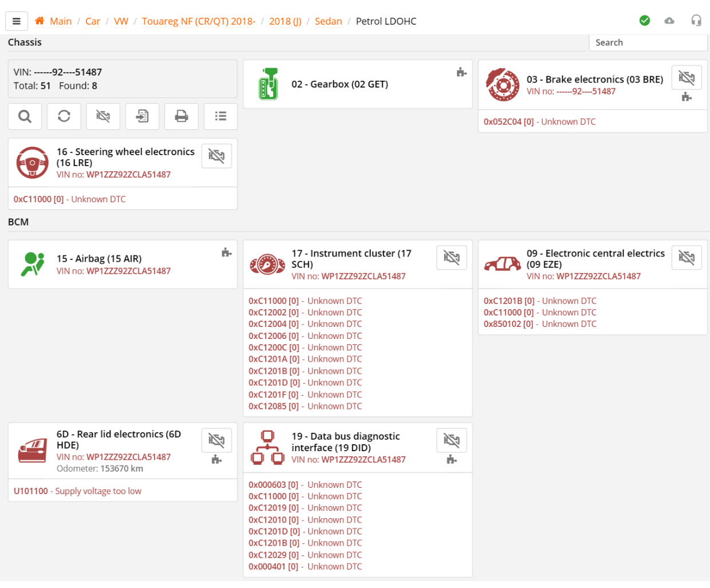Open the list view button
The width and height of the screenshot is (710, 588).
(220, 116)
